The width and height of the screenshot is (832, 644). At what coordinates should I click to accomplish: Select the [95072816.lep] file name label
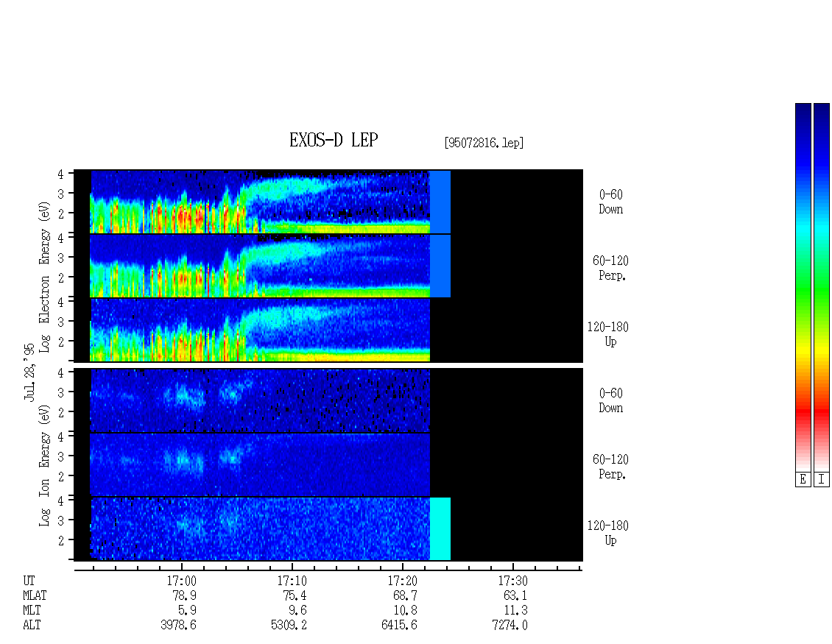(484, 143)
